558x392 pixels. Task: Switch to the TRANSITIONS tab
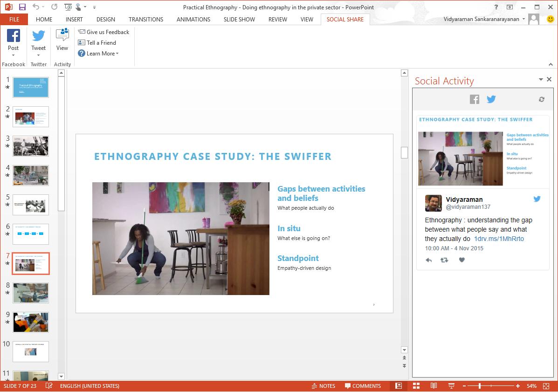click(x=146, y=19)
